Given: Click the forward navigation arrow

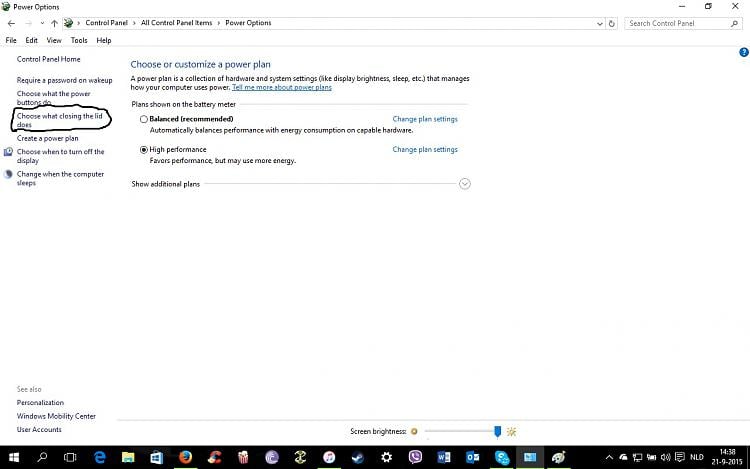Looking at the screenshot, I should click(x=29, y=23).
